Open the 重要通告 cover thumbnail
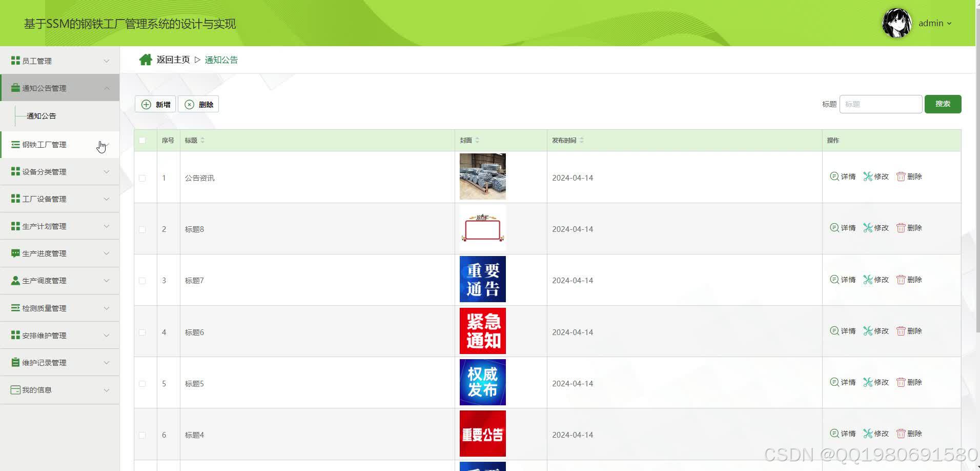This screenshot has height=471, width=980. 483,279
